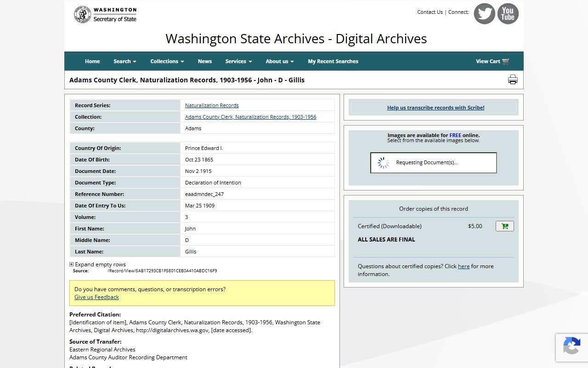588x368 pixels.
Task: Select the County value Adams
Action: [x=193, y=128]
